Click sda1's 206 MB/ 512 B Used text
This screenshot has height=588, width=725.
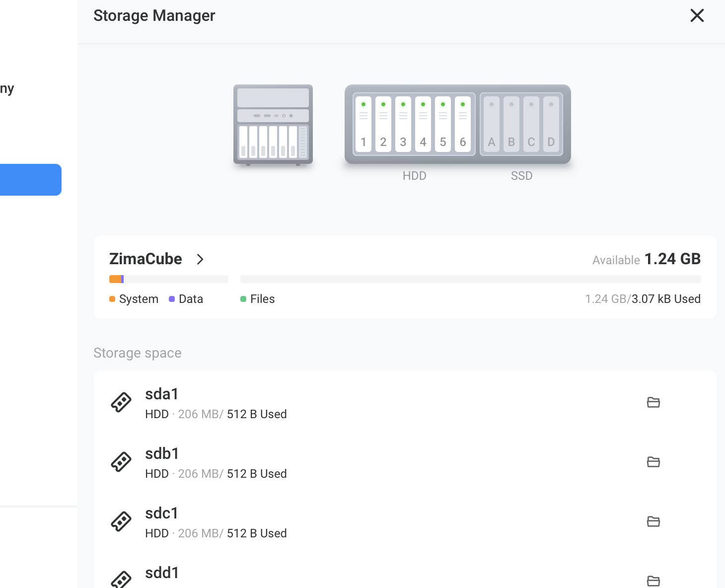pyautogui.click(x=232, y=414)
